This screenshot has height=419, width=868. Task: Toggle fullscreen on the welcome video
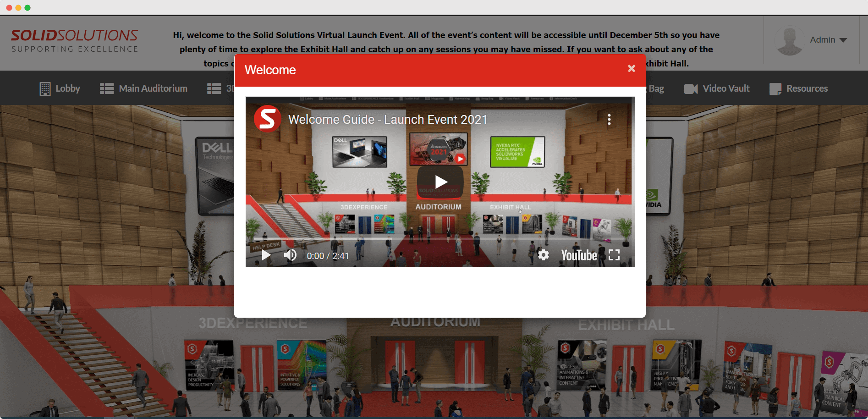(x=614, y=255)
